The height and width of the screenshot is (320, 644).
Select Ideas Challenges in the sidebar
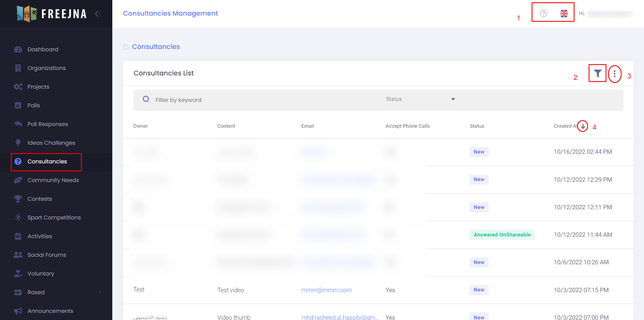pos(51,143)
